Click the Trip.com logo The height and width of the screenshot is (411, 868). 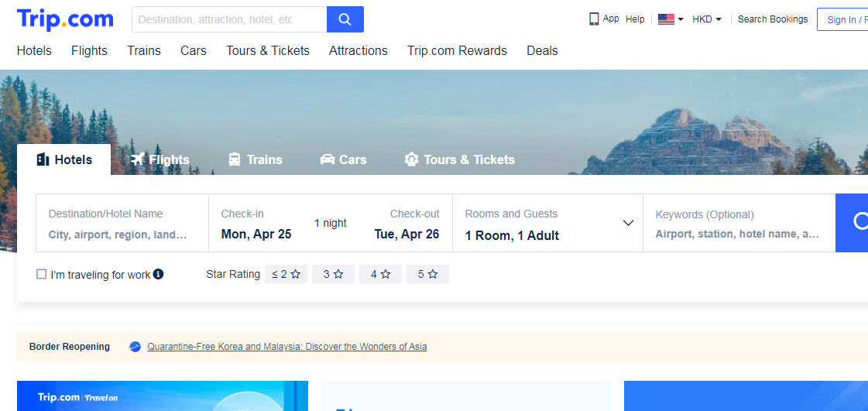pos(65,19)
